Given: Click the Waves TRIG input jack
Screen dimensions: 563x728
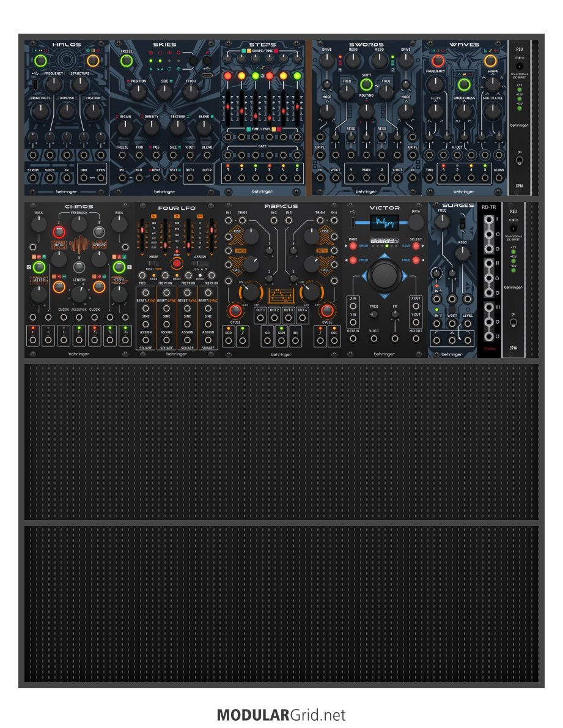Looking at the screenshot, I should pos(430,178).
